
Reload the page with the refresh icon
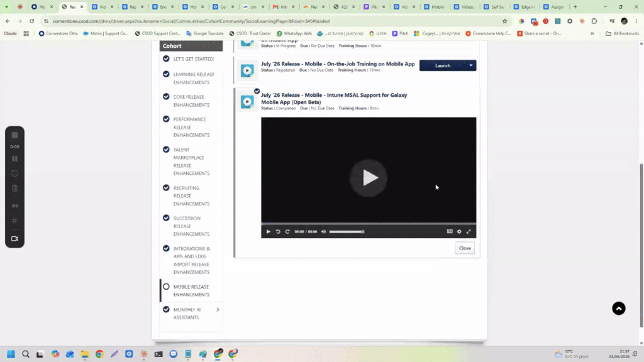pyautogui.click(x=31, y=21)
